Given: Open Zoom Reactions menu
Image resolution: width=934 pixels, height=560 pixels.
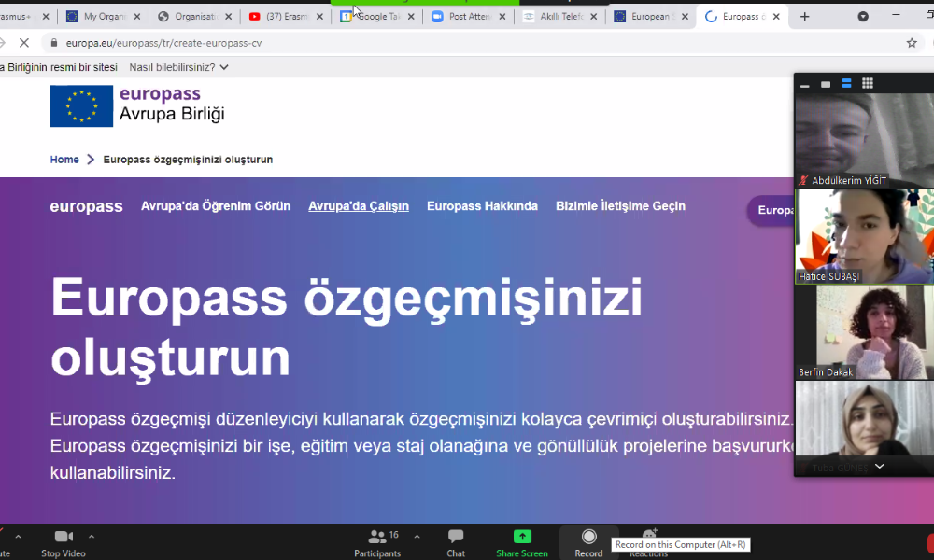Looking at the screenshot, I should pos(649,543).
